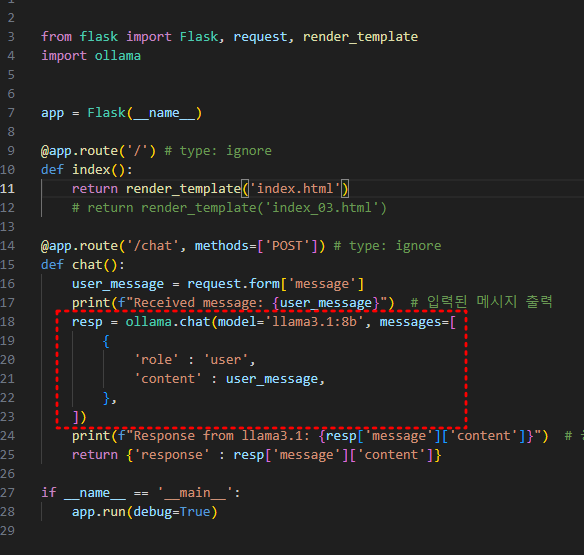Click the 'index' function name definition
The width and height of the screenshot is (584, 555).
(x=91, y=169)
